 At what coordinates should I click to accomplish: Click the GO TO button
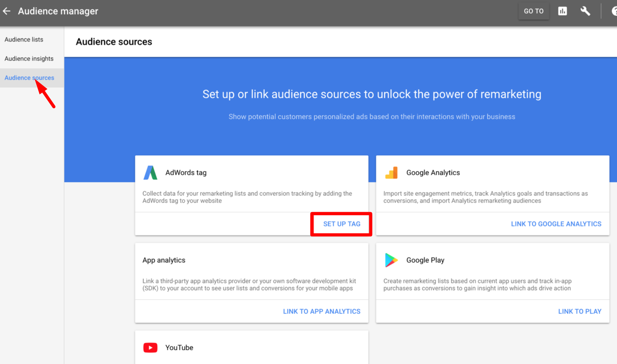534,11
